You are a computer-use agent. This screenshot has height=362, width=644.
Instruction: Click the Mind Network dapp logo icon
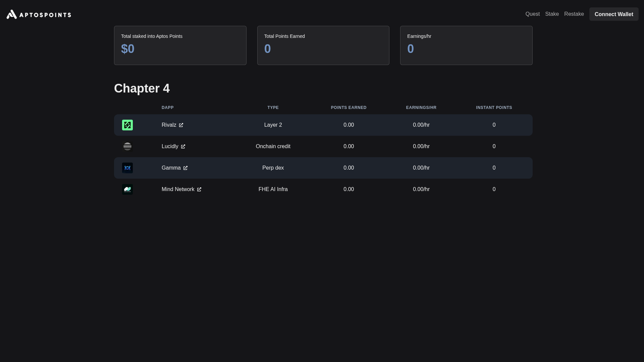point(127,189)
